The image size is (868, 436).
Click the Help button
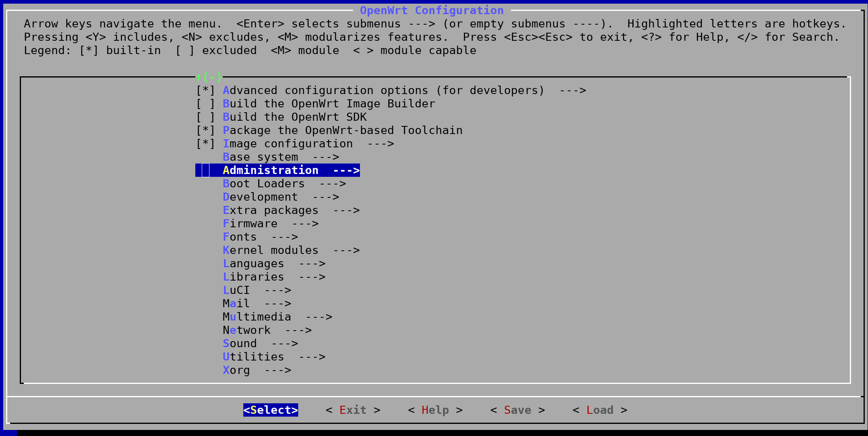435,410
